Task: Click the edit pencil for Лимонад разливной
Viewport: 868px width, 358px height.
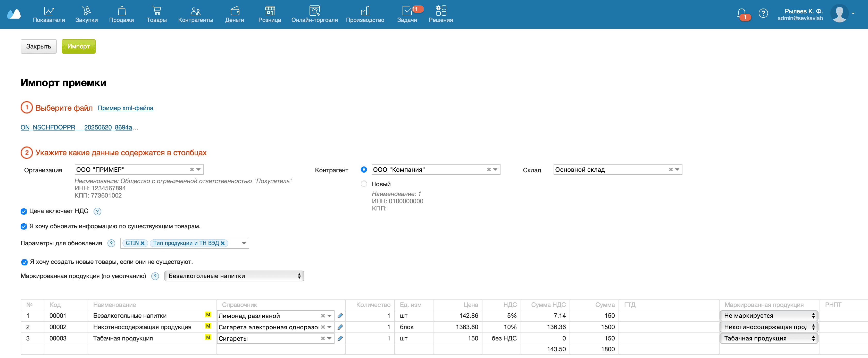Action: click(340, 316)
